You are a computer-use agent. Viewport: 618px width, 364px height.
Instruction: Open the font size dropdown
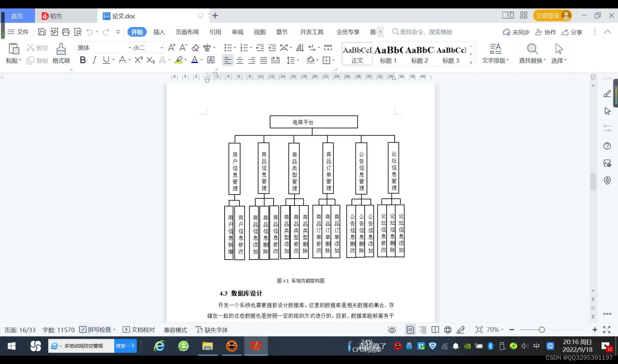(162, 48)
